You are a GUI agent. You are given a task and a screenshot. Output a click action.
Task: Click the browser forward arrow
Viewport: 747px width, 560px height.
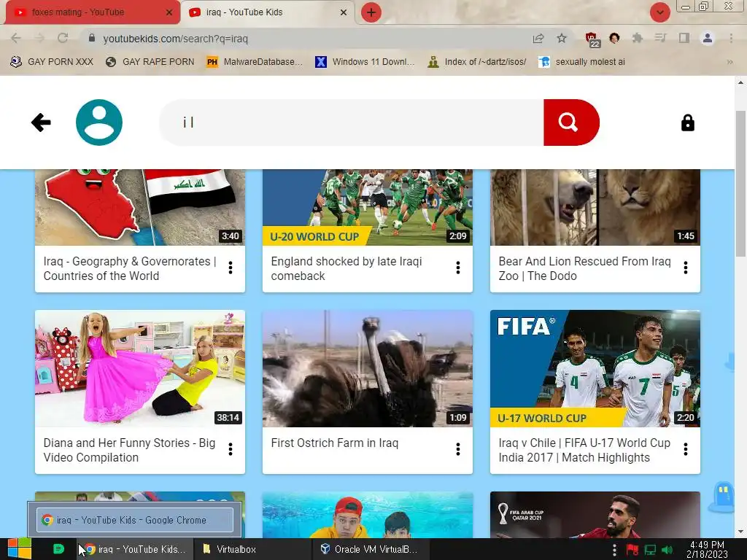39,38
